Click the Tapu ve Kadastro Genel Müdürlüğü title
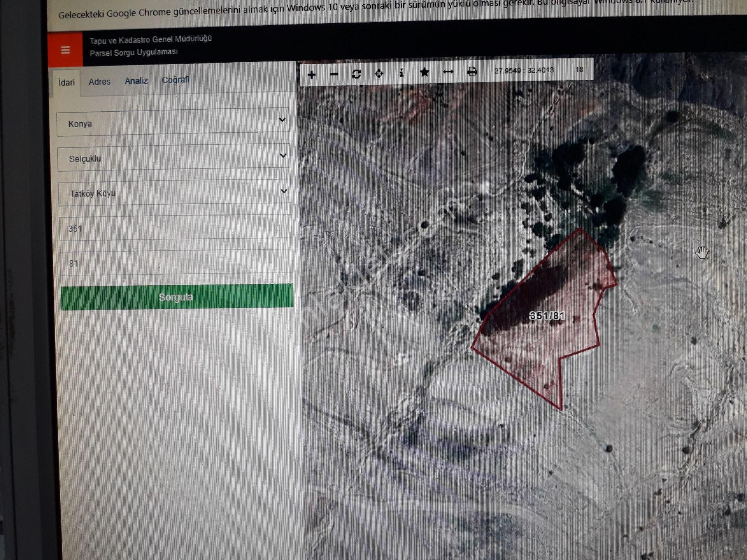The image size is (747, 560). [x=151, y=39]
